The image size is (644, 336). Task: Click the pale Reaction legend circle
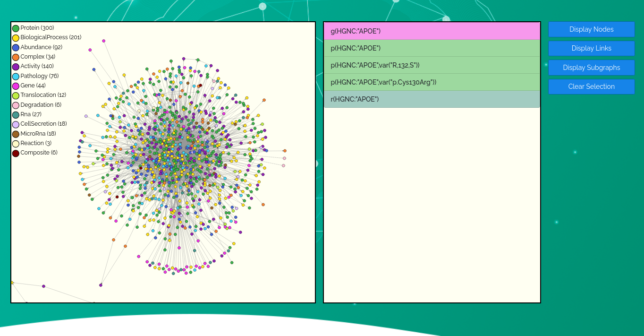[x=16, y=144]
